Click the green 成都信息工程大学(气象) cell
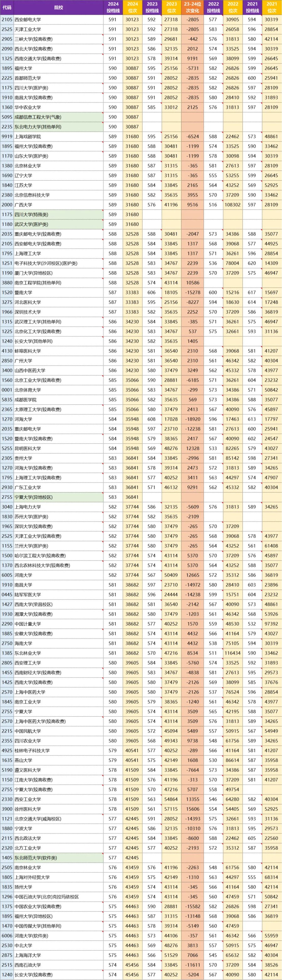The height and width of the screenshot is (980, 282). point(59,117)
